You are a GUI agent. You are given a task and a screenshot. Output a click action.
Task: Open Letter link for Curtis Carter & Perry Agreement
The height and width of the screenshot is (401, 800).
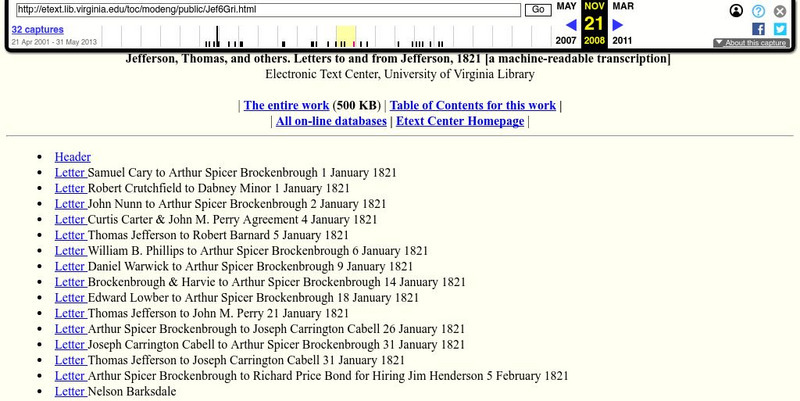coord(71,219)
